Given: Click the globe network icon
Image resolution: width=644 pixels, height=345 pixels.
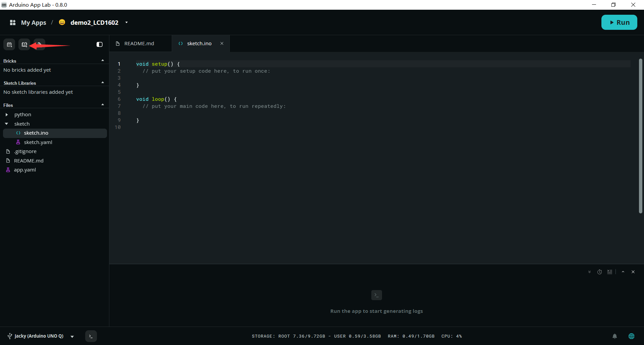Looking at the screenshot, I should [x=631, y=336].
